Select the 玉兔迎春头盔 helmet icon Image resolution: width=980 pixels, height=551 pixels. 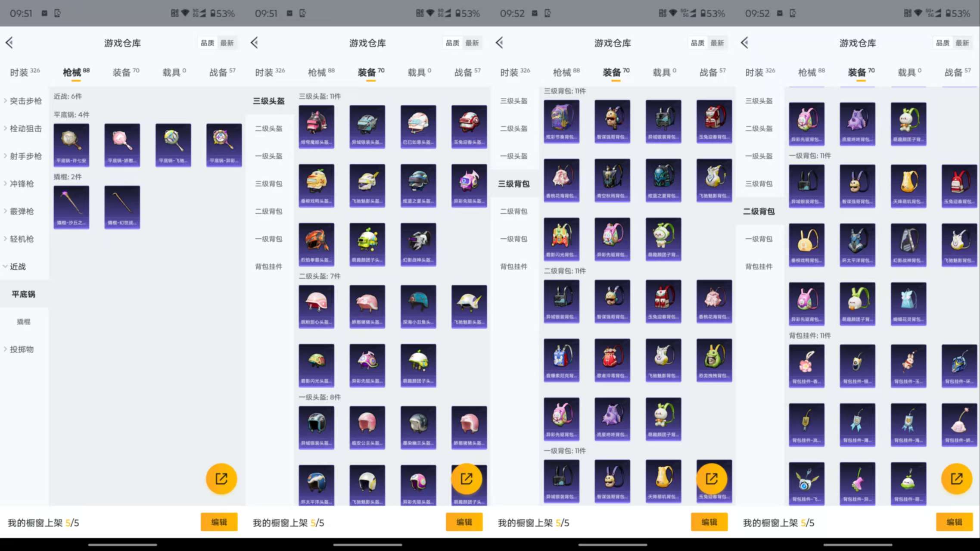coord(469,126)
